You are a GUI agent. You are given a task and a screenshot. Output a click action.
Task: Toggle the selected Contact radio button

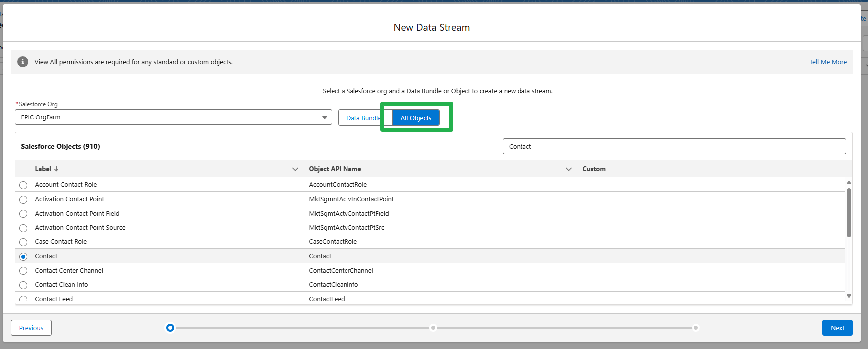tap(23, 257)
